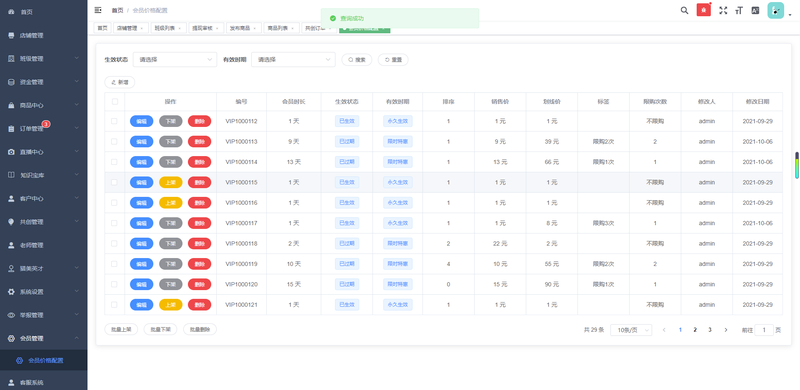Click the 班级管理 icon in the sidebar

[11, 59]
